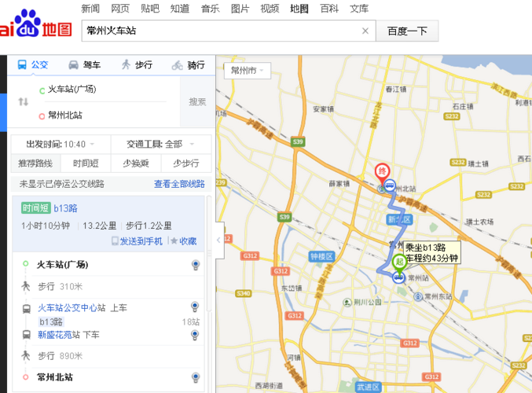Locate 常州北站 with its pin icon
The height and width of the screenshot is (393, 532).
click(x=196, y=377)
